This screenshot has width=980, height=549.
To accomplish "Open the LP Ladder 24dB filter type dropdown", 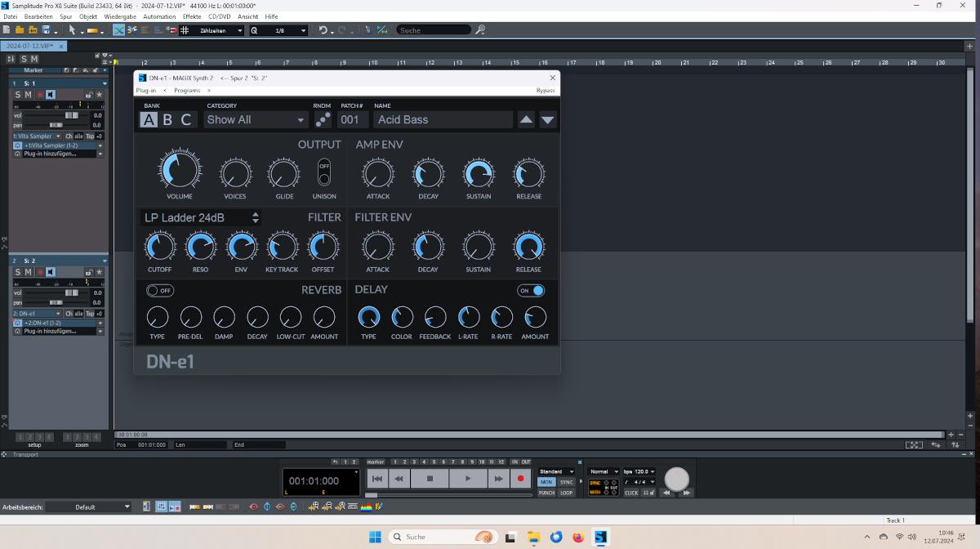I will tap(202, 217).
